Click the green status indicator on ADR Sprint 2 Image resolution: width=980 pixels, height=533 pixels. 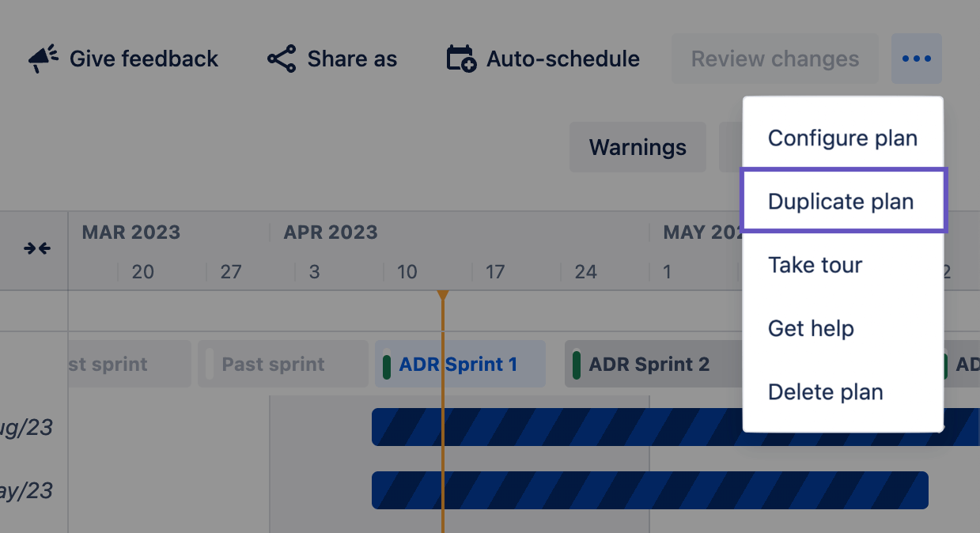coord(577,363)
